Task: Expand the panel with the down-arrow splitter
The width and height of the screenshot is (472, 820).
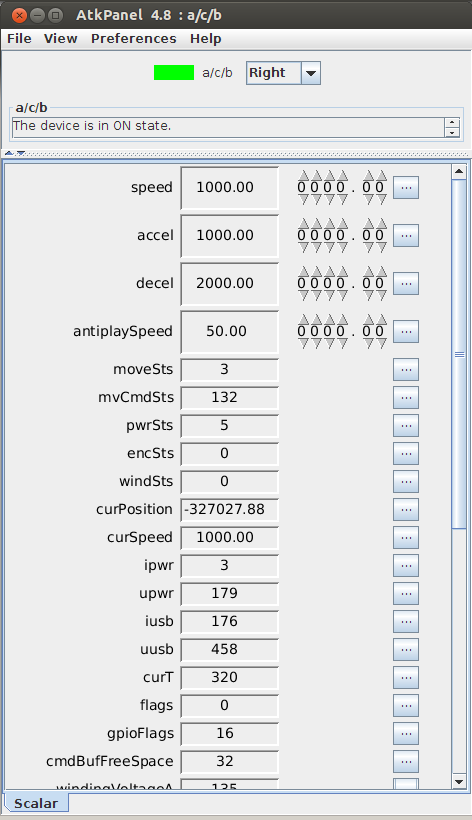Action: coord(20,153)
